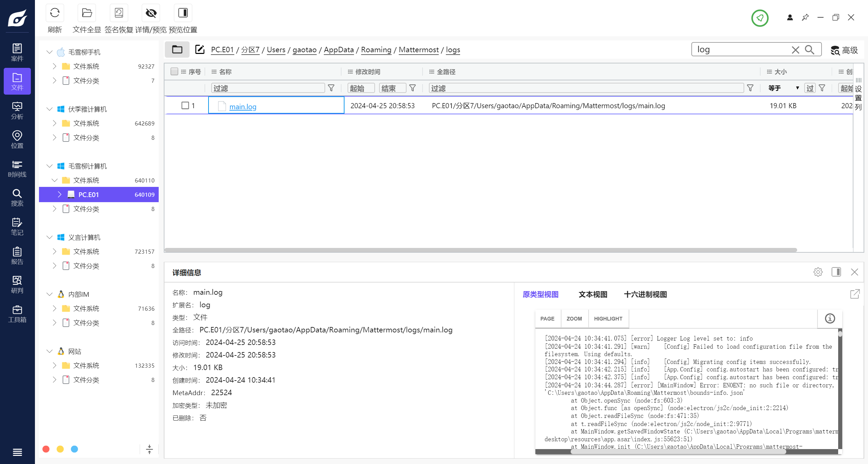Click the 签名恢复 signature recovery icon
The width and height of the screenshot is (868, 464).
(119, 13)
